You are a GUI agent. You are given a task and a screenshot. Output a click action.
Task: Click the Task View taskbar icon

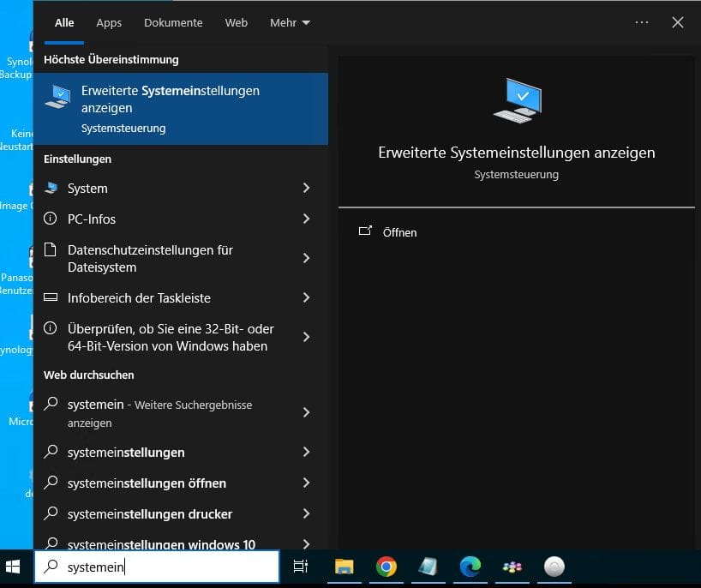(300, 567)
